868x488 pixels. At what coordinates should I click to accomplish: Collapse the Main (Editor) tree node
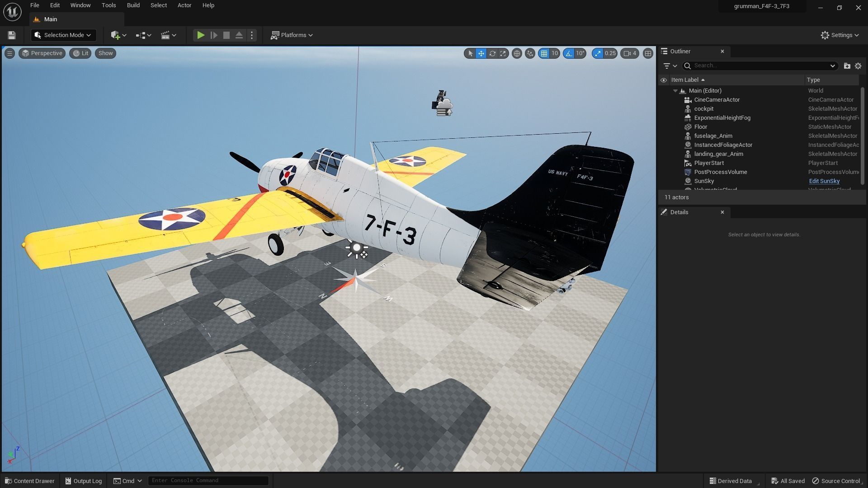(675, 91)
